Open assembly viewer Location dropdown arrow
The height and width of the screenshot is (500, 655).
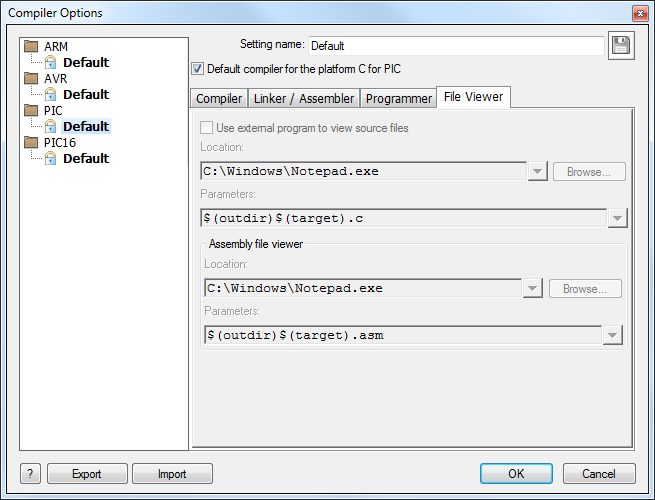coord(533,288)
